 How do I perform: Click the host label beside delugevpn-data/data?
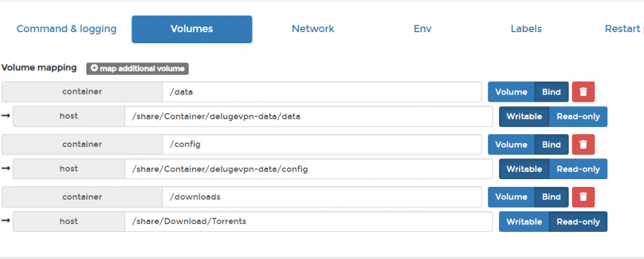(69, 117)
